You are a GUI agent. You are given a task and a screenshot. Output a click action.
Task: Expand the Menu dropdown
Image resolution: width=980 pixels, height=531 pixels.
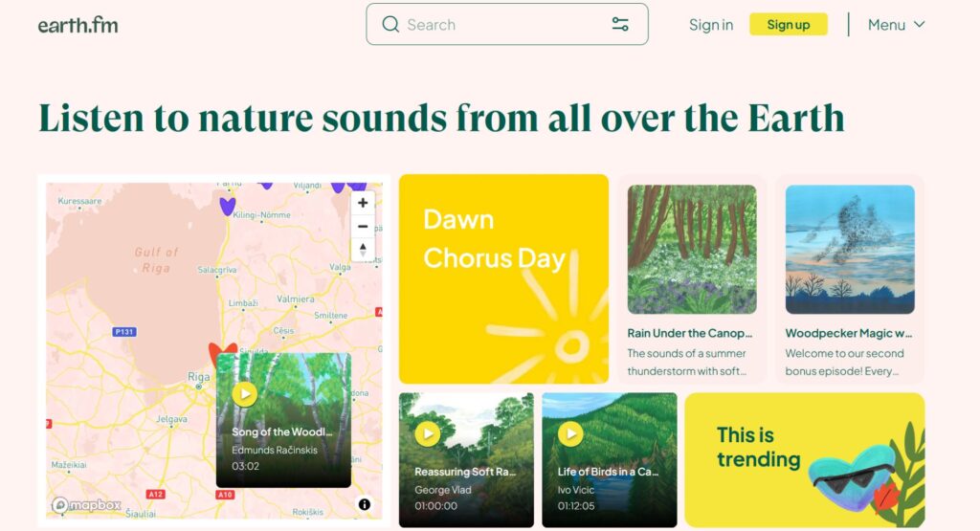[x=896, y=24]
